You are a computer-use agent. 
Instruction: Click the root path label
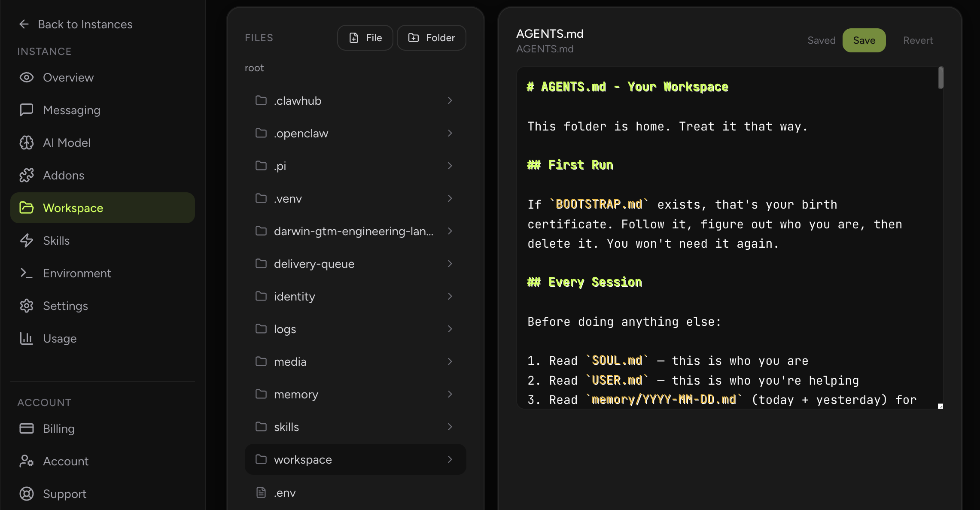coord(254,68)
